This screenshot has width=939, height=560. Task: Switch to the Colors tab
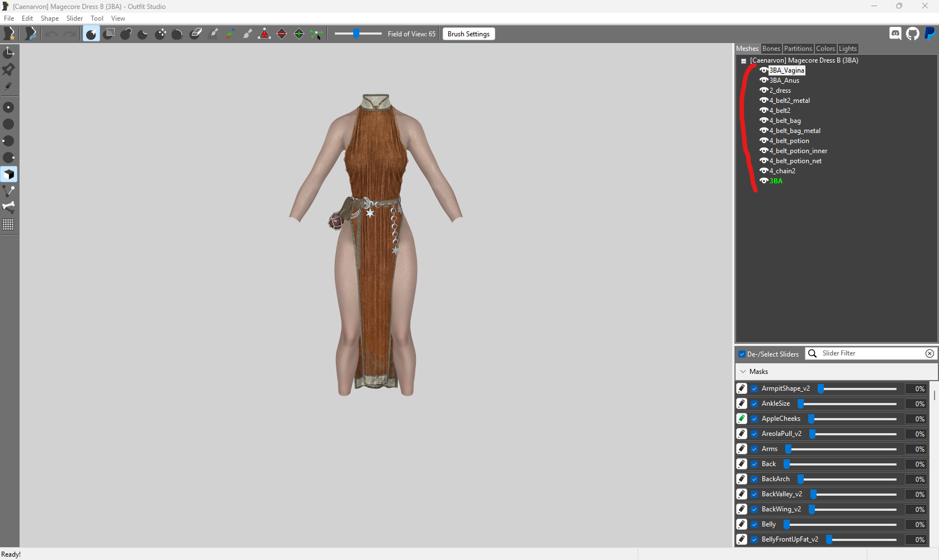825,49
